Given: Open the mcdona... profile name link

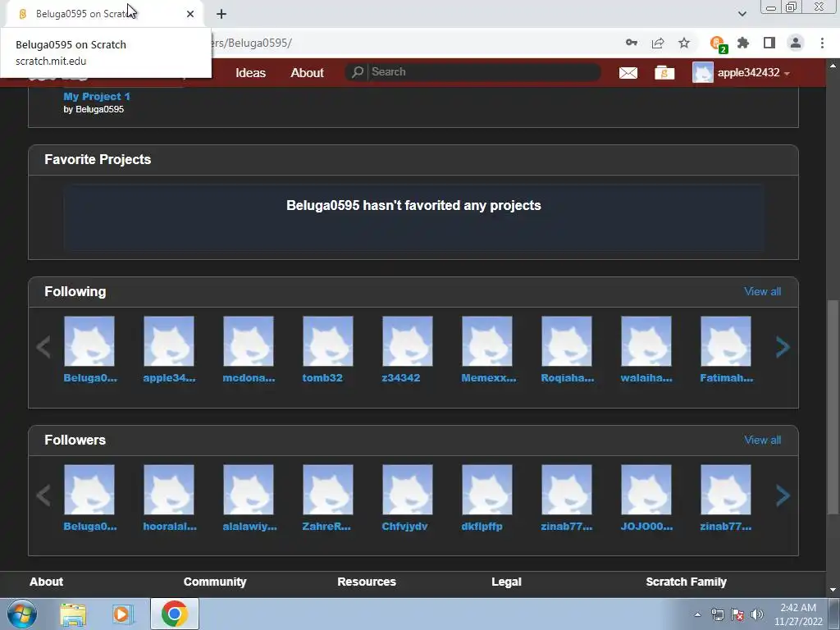Looking at the screenshot, I should (x=249, y=377).
